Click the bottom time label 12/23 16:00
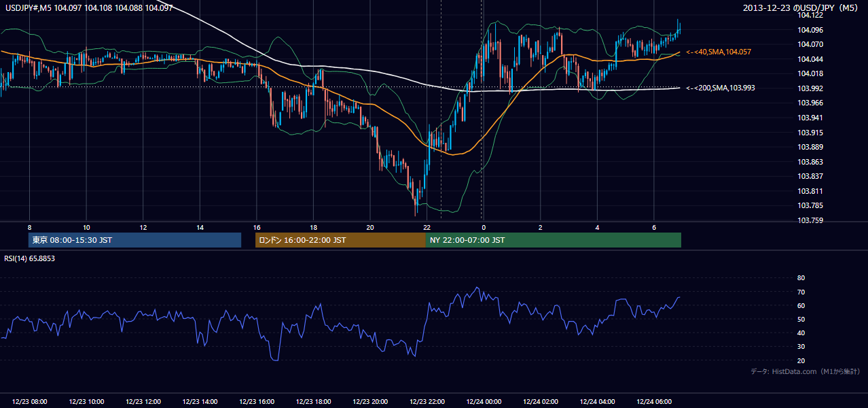868x408 pixels. 257,401
